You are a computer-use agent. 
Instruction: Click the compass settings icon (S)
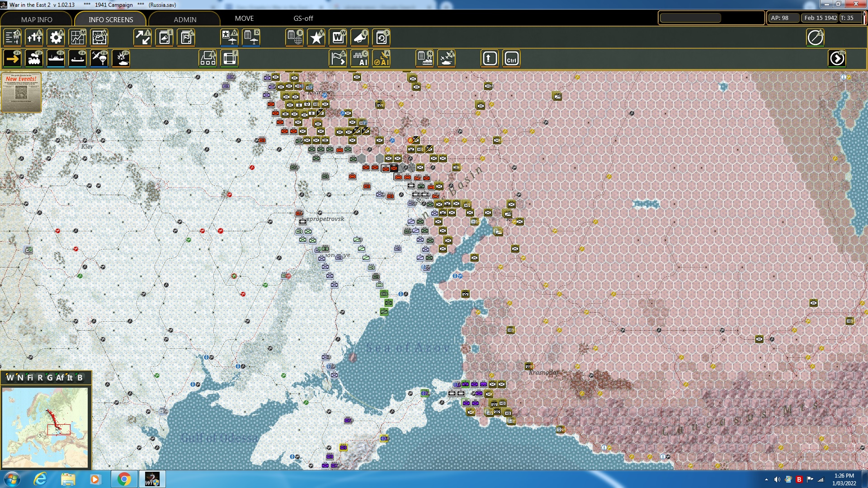point(815,38)
